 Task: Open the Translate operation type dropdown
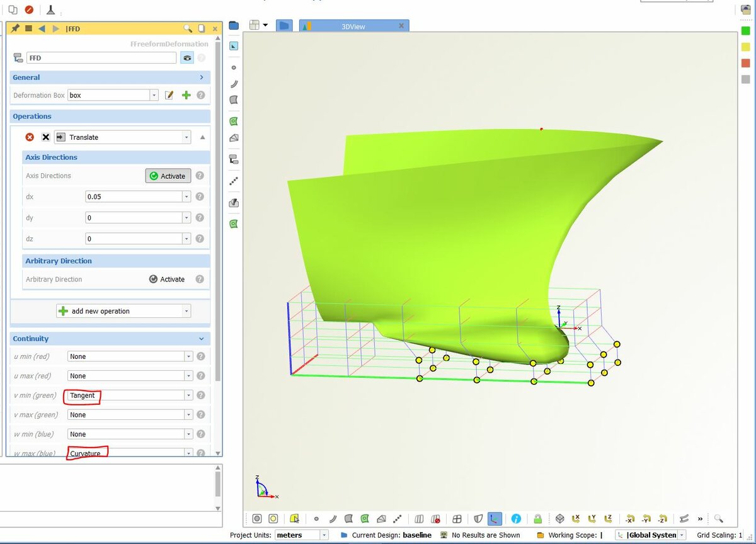click(186, 137)
